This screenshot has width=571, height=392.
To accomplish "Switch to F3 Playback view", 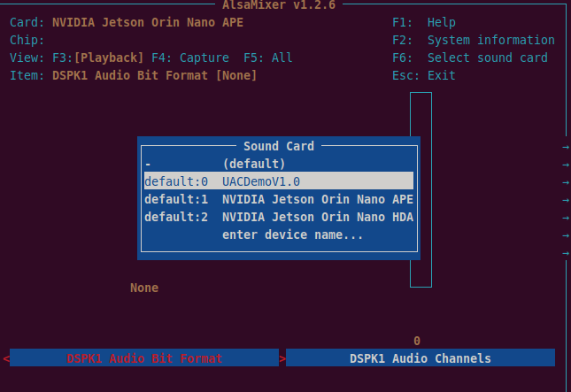I will tap(98, 58).
